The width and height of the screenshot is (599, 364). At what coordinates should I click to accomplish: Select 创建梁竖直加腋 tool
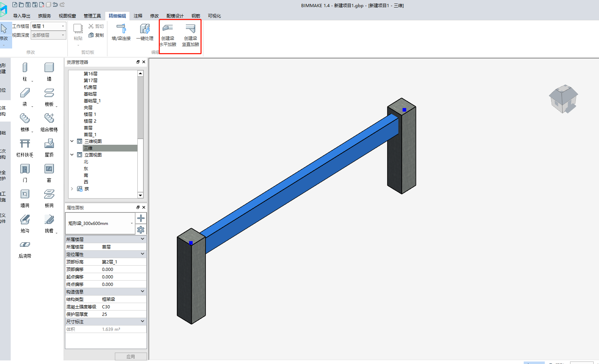click(191, 35)
